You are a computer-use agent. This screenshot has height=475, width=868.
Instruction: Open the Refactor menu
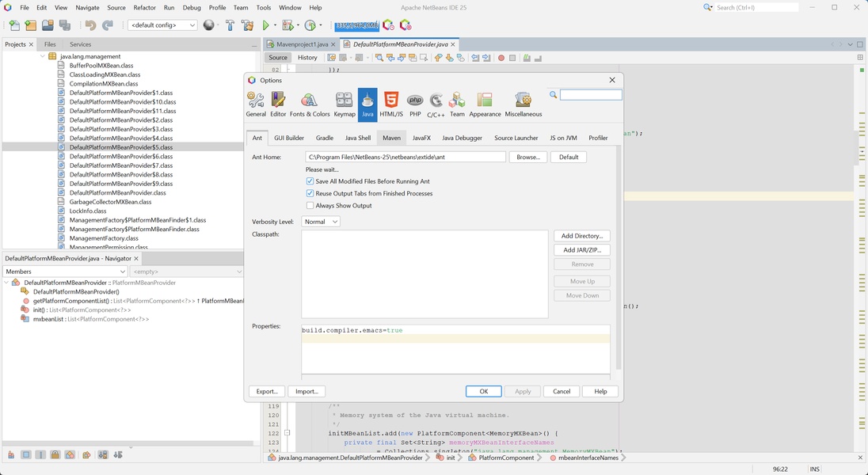(144, 7)
